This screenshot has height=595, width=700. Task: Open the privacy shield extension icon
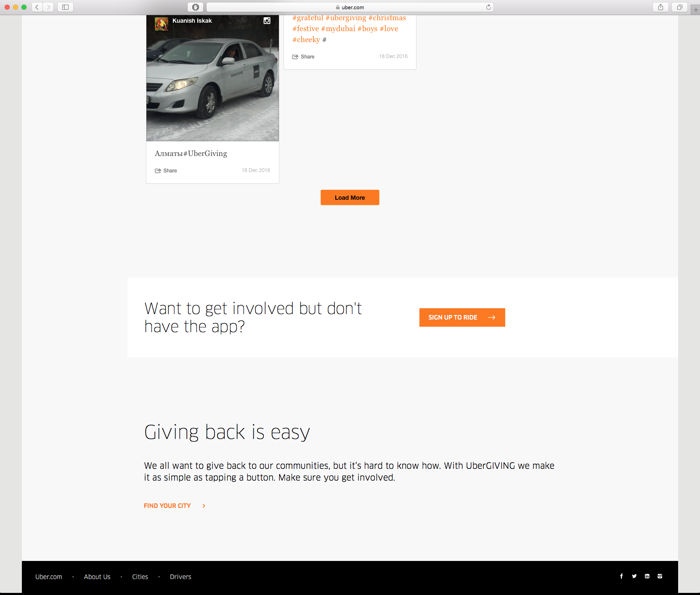point(195,7)
